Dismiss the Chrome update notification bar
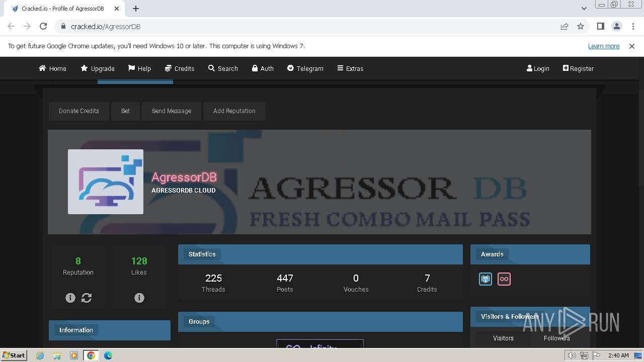The height and width of the screenshot is (362, 644). coord(632,46)
